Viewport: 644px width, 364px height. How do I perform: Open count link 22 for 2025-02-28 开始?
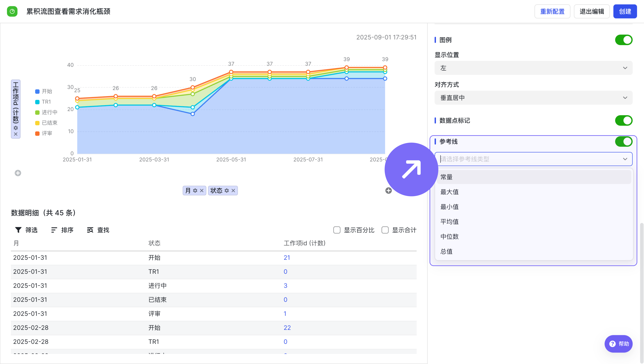[x=287, y=327]
